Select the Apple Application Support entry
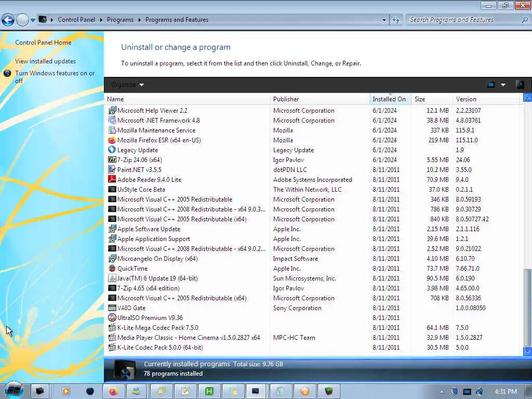532x399 pixels. (312, 239)
